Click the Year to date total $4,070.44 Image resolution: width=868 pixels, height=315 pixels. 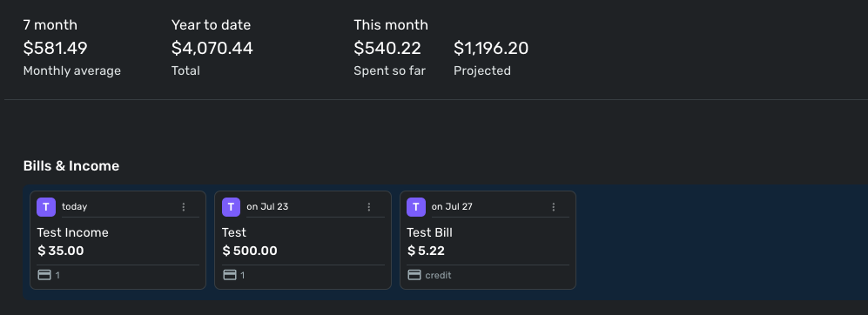tap(212, 48)
